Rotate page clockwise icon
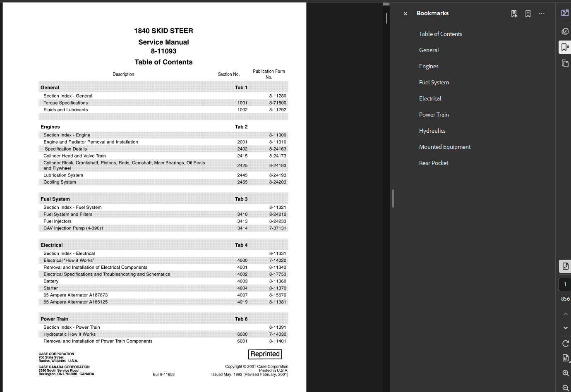Image resolution: width=571 pixels, height=392 pixels. tap(565, 344)
